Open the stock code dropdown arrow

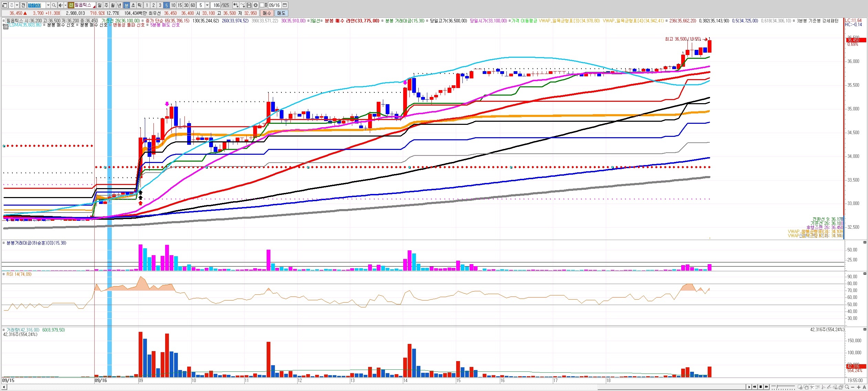click(48, 5)
